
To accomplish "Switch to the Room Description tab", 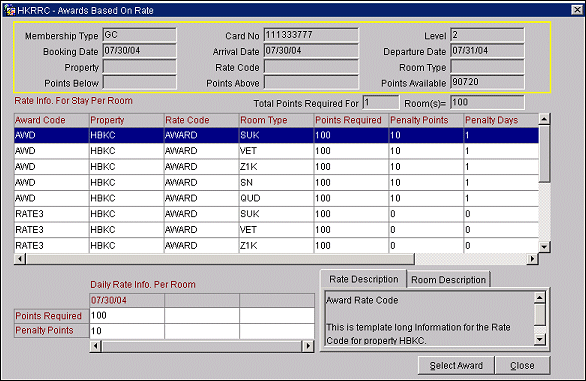I will (x=448, y=280).
